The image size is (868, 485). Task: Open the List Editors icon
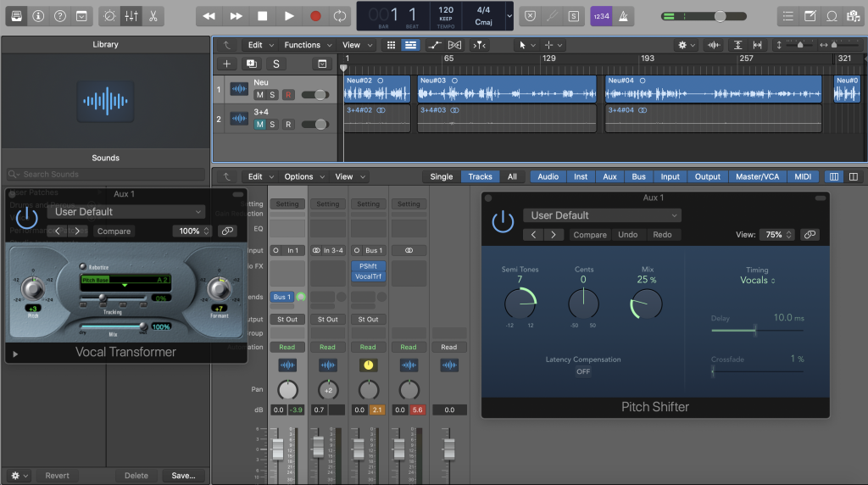[x=787, y=16]
